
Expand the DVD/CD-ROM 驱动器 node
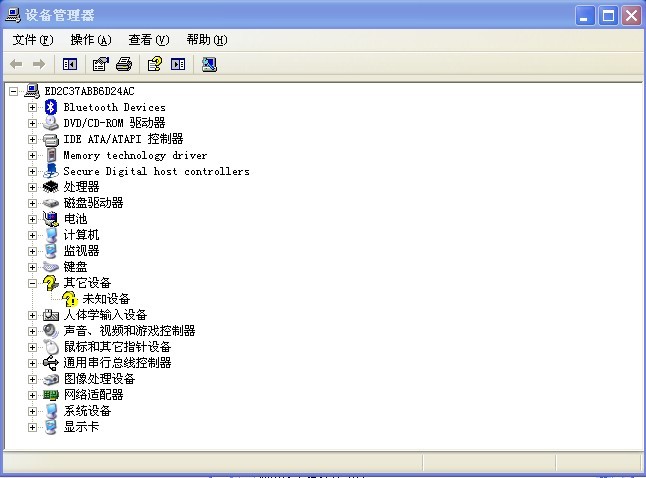click(32, 123)
